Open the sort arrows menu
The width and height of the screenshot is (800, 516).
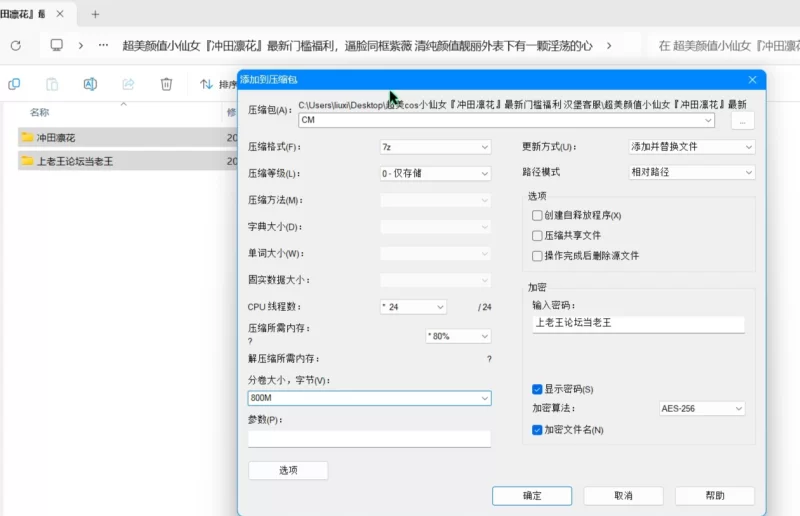click(x=206, y=84)
